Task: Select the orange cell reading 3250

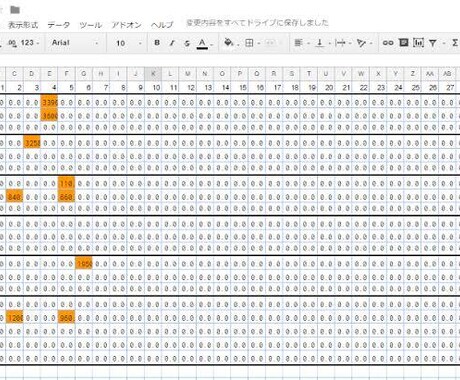Action: point(32,143)
